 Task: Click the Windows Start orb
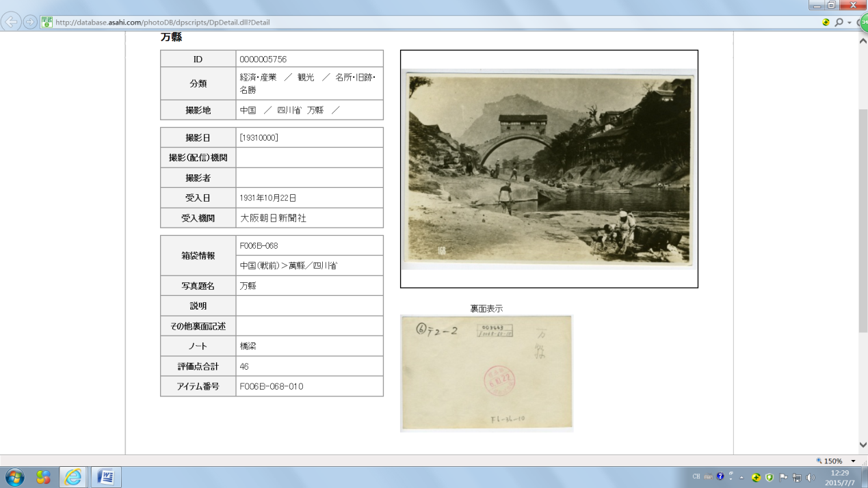(14, 476)
